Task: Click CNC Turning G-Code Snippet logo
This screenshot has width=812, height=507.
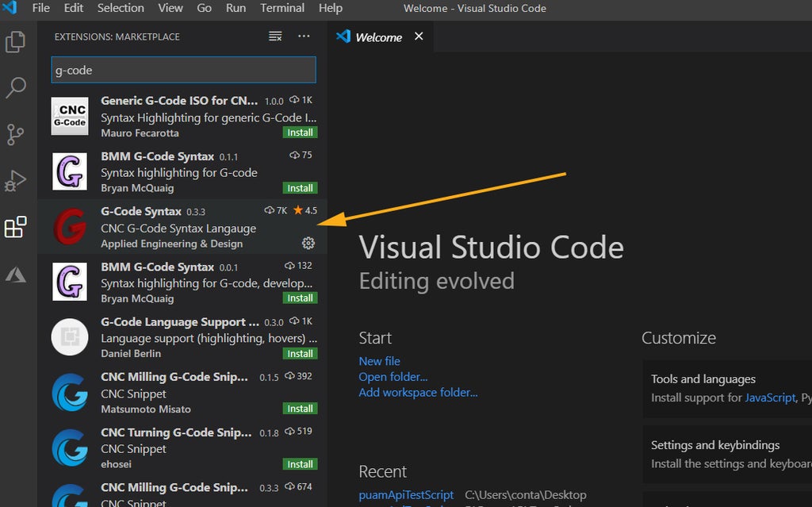Action: pos(70,447)
